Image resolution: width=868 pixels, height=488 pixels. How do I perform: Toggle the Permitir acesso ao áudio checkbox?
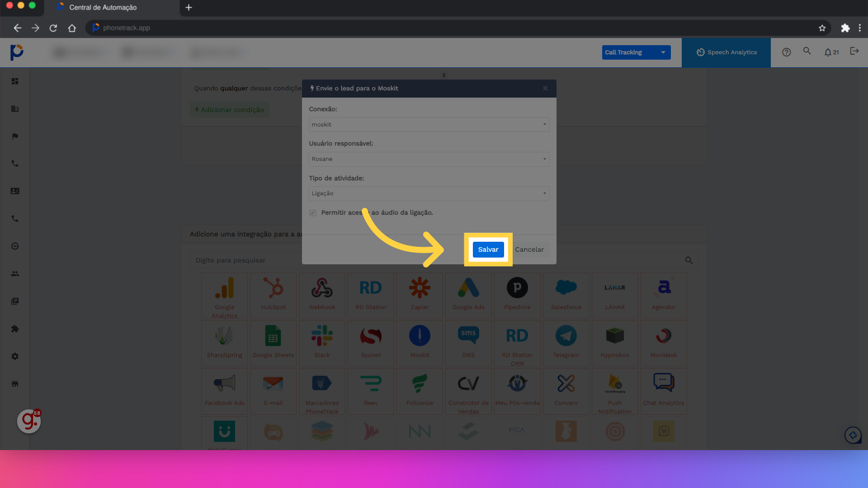tap(313, 213)
